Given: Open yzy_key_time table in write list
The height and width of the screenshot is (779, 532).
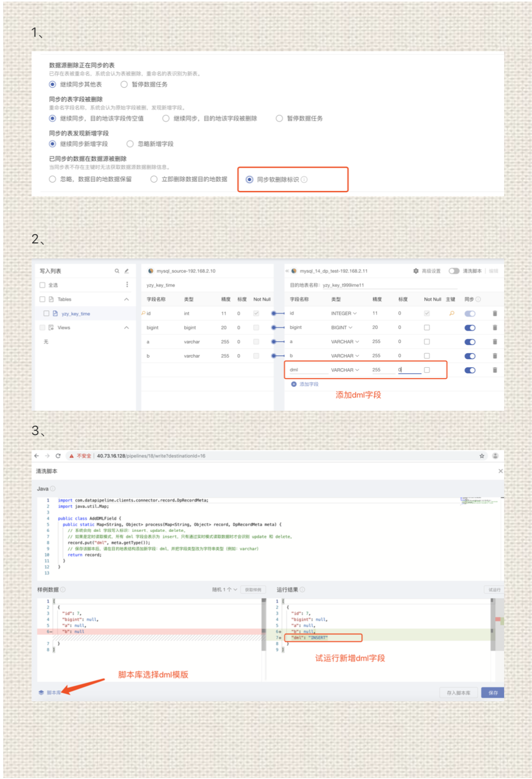Looking at the screenshot, I should point(76,313).
